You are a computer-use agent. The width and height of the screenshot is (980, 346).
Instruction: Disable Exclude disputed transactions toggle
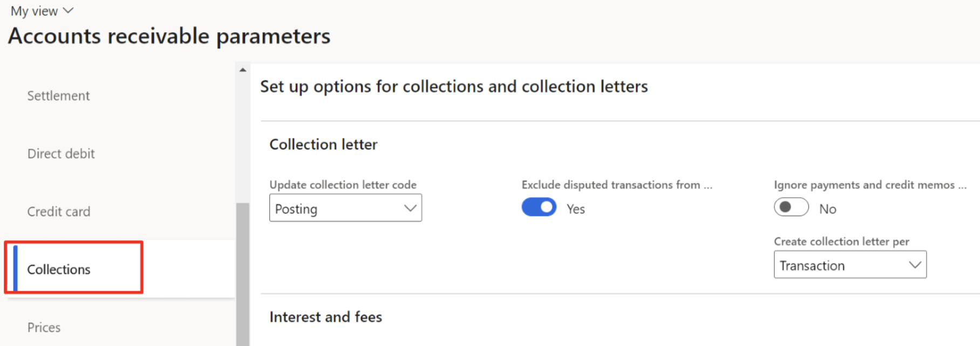[539, 207]
